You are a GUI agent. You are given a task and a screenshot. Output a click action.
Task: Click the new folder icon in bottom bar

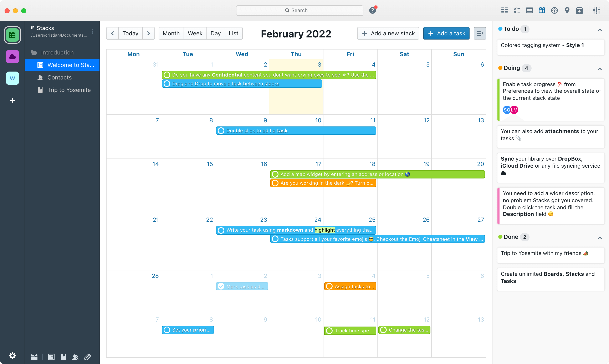click(34, 357)
